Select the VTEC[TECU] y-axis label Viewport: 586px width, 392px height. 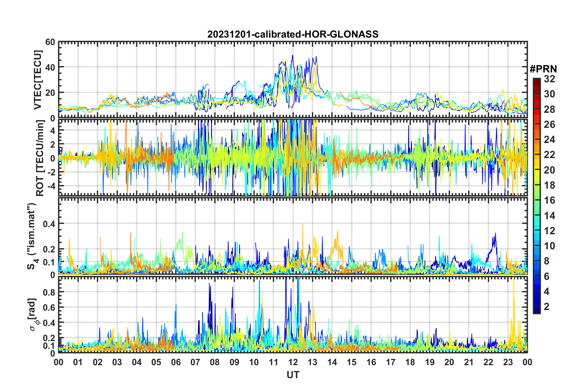pos(38,80)
